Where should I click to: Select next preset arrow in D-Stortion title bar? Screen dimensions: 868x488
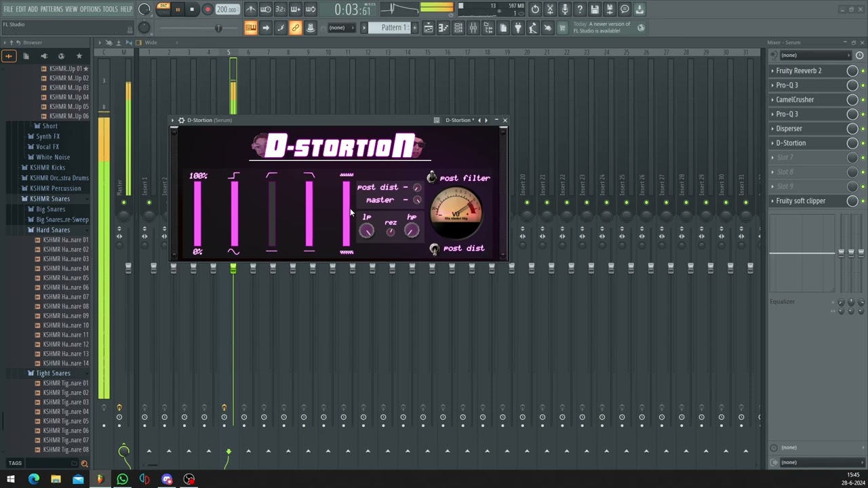point(486,120)
